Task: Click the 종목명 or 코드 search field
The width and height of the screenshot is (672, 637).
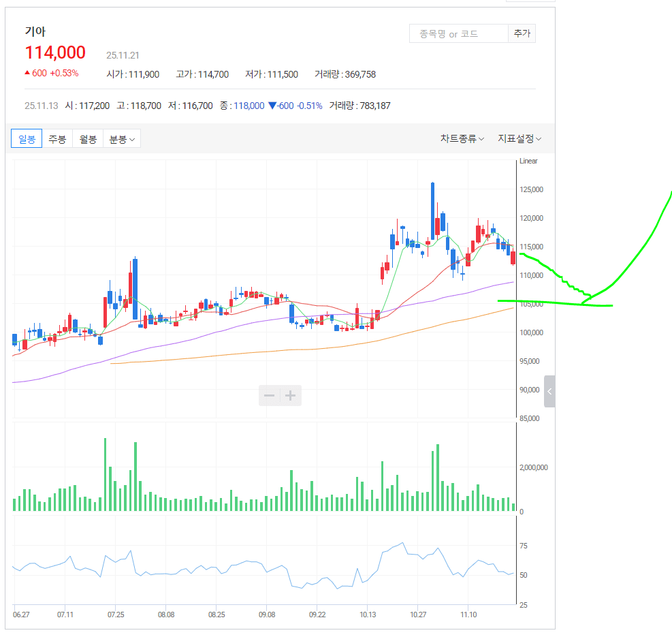Action: [459, 33]
